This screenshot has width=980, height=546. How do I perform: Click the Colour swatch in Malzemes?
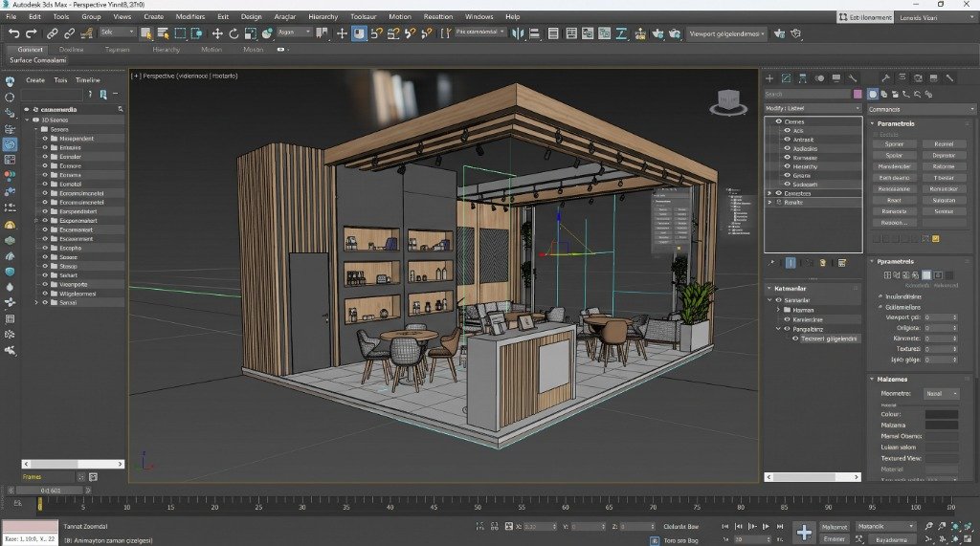pyautogui.click(x=942, y=413)
